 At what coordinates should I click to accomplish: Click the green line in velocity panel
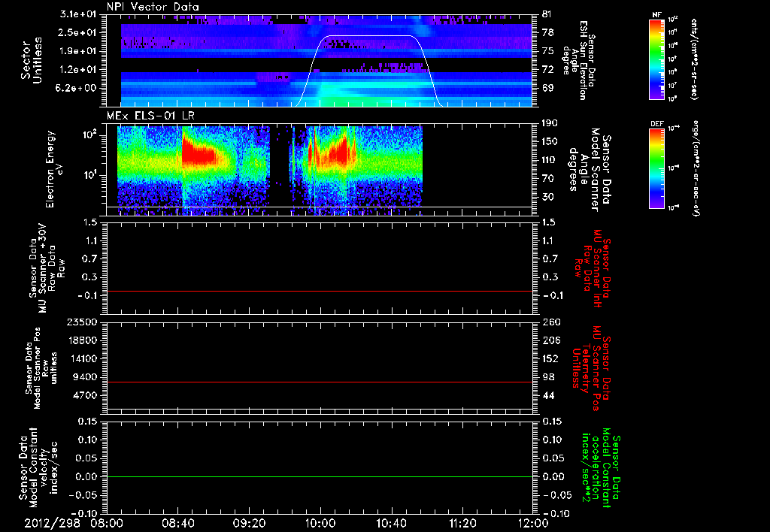coord(319,476)
